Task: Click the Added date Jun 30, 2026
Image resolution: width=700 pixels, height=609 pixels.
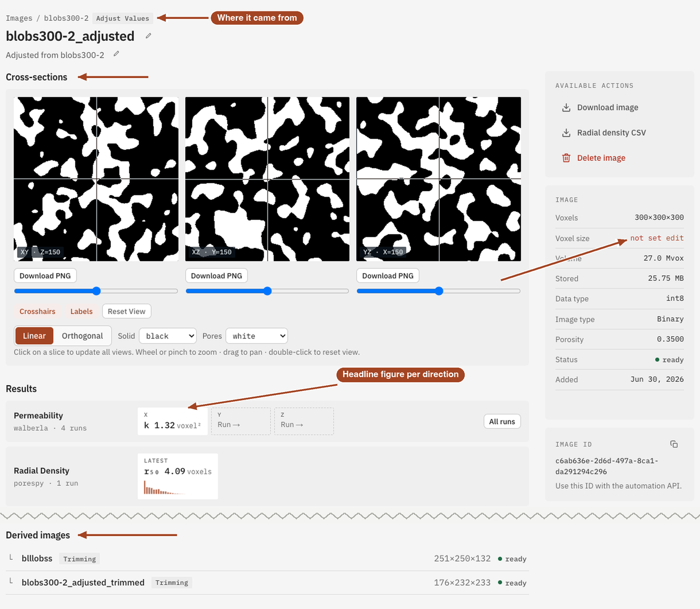Action: 657,379
